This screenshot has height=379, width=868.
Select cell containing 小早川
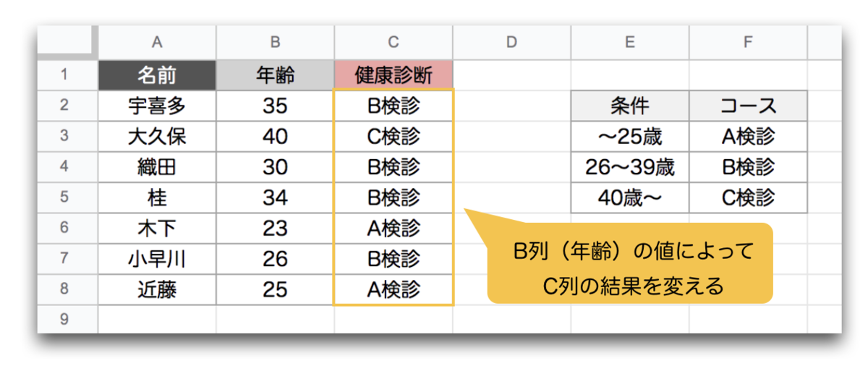click(157, 259)
